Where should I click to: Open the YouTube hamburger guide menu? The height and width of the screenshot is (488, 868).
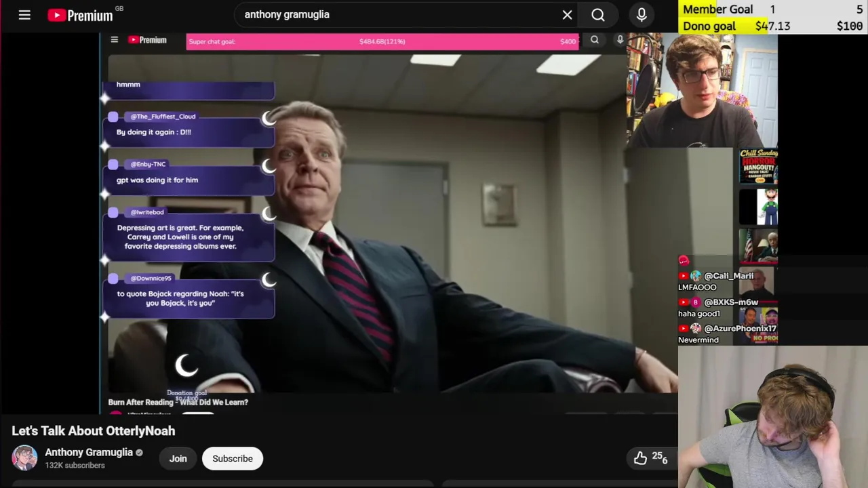coord(24,15)
